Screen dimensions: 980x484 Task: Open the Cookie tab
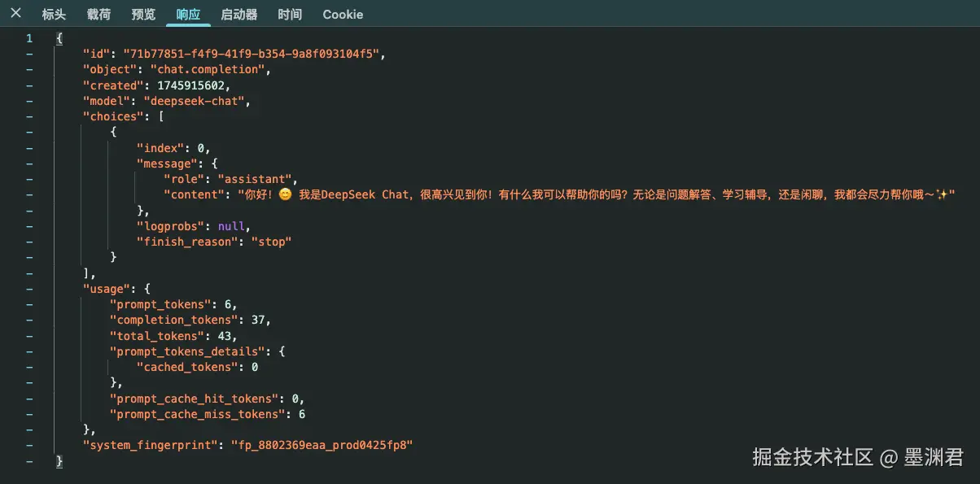pos(343,14)
